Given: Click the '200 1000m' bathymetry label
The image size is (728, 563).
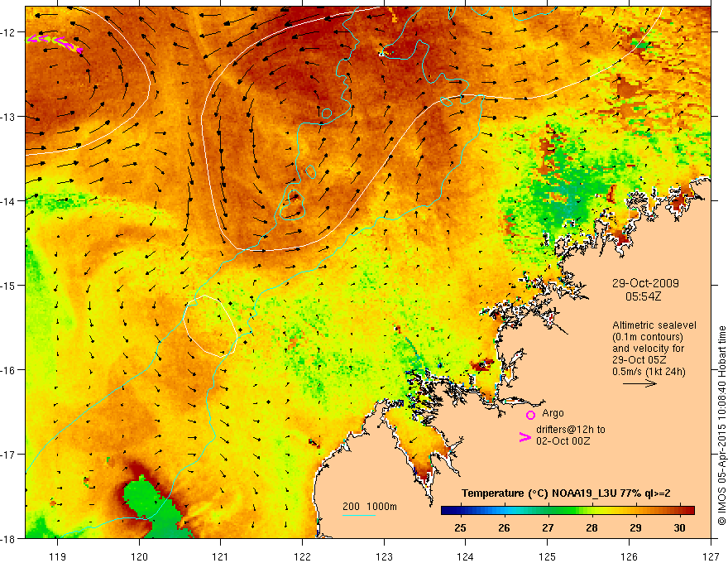Looking at the screenshot, I should 370,507.
